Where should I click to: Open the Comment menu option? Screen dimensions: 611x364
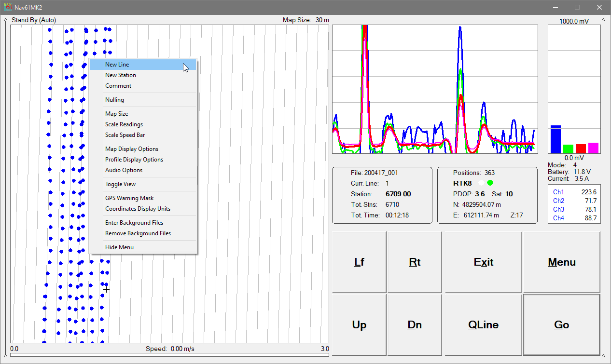pyautogui.click(x=143, y=86)
